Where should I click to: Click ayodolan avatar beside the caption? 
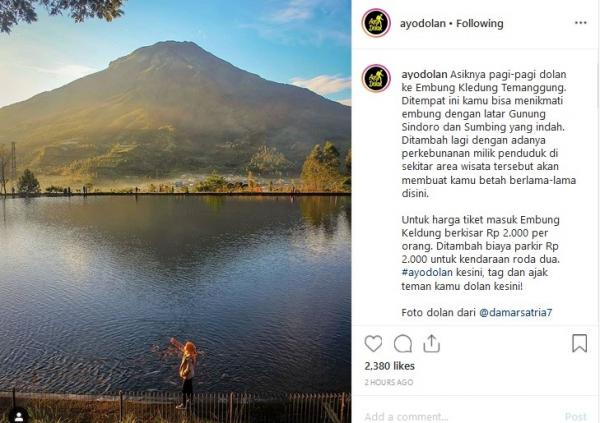376,78
